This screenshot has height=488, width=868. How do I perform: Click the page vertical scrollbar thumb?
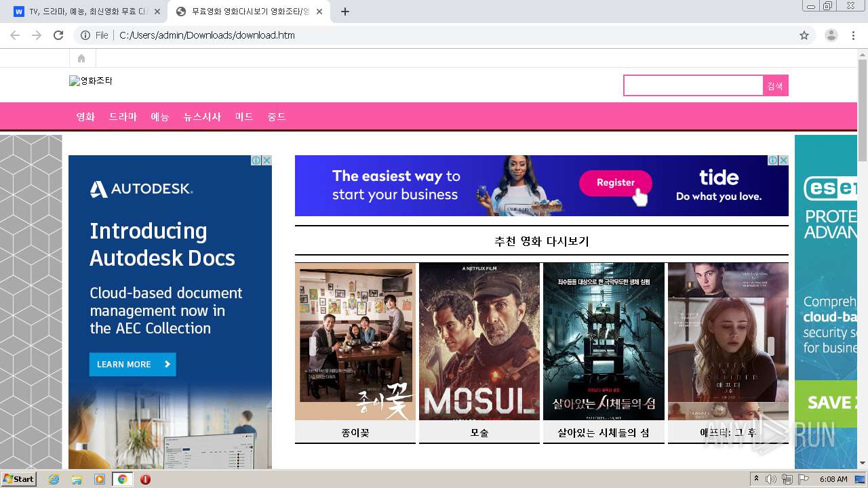[863, 110]
